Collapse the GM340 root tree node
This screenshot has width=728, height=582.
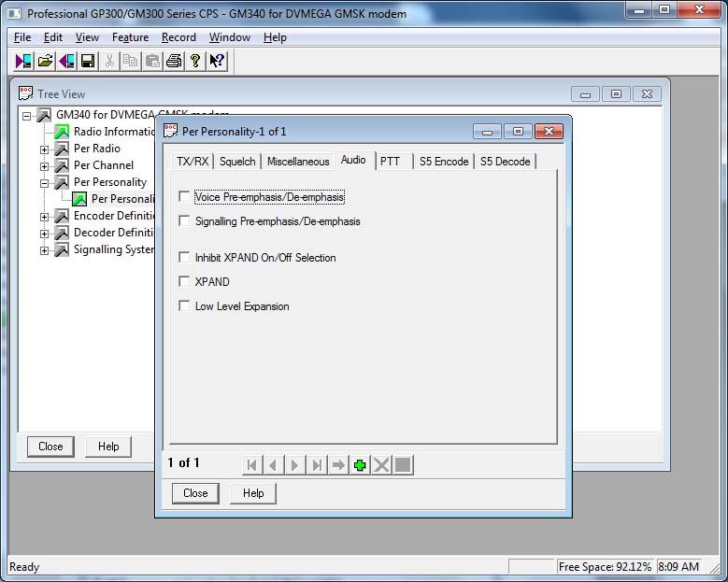(x=27, y=116)
